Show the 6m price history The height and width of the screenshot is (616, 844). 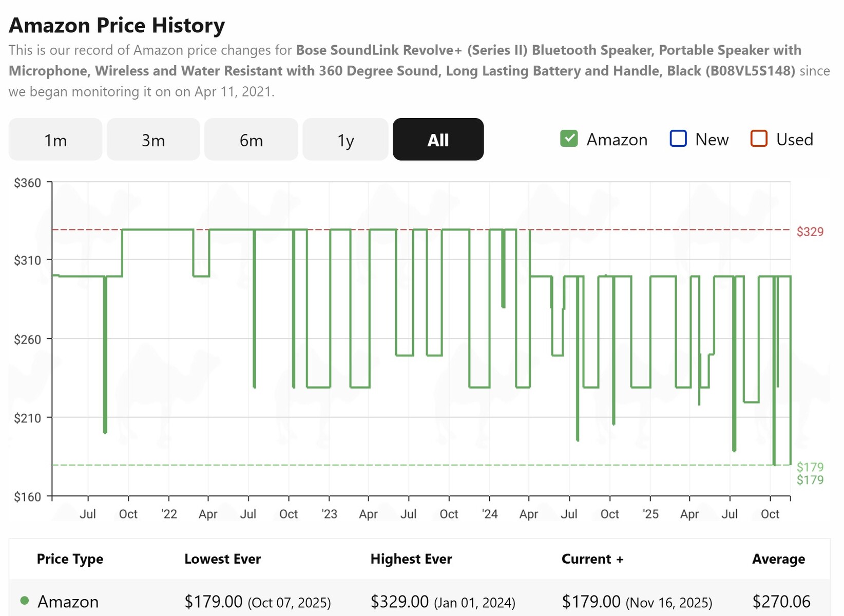[x=251, y=140]
